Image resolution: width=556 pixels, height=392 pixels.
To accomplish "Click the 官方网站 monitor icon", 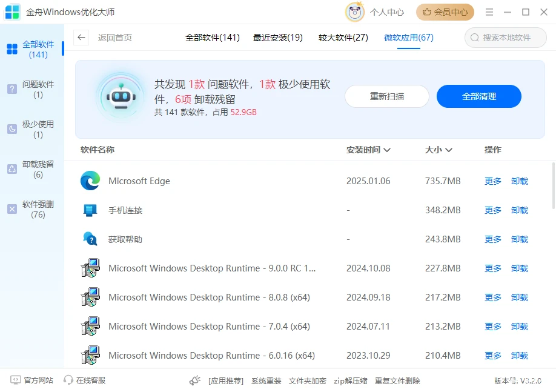I will point(16,380).
